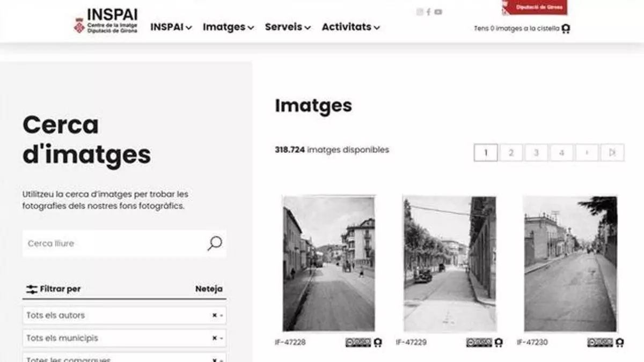
Task: Click Neteja to clear filters
Action: tap(209, 289)
